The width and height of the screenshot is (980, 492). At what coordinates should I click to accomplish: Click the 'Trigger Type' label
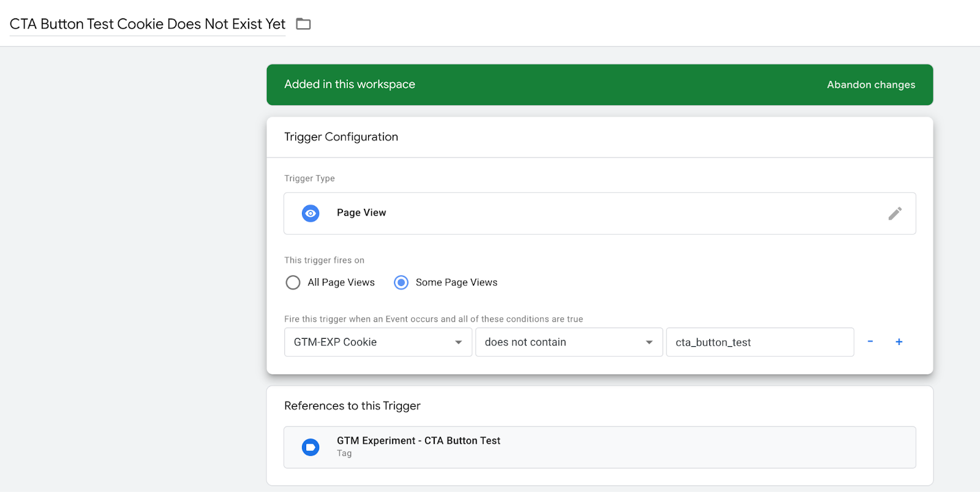(x=309, y=178)
